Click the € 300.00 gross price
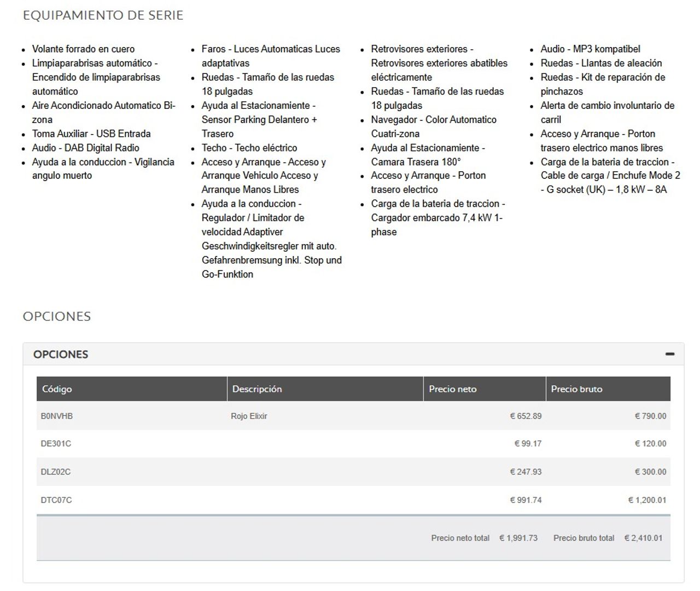 (x=650, y=472)
